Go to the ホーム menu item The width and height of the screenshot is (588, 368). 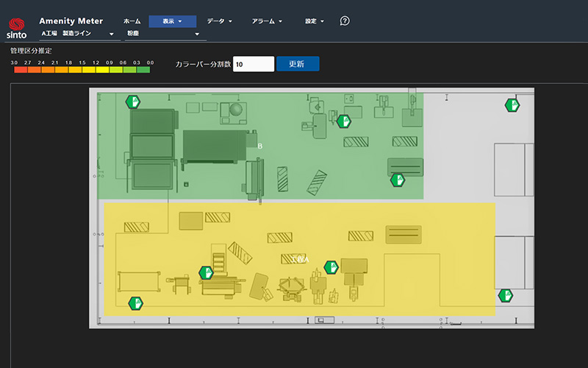point(132,21)
